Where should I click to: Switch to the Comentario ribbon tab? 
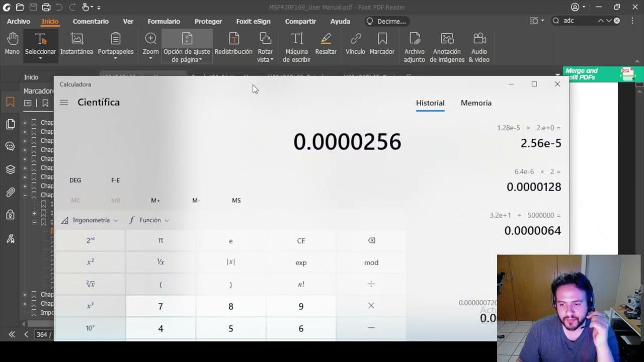tap(91, 21)
